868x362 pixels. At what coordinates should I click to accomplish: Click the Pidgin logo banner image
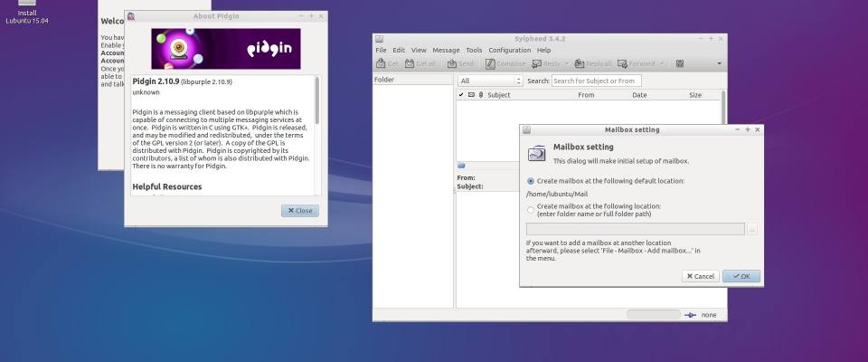(226, 49)
